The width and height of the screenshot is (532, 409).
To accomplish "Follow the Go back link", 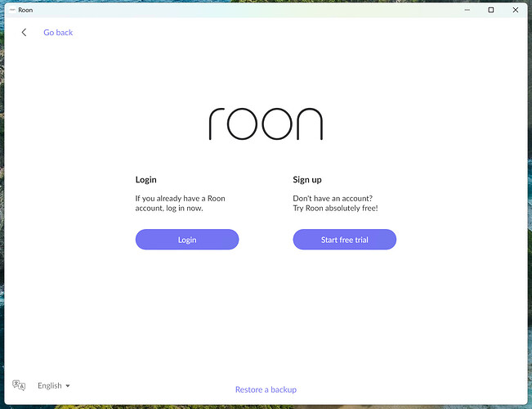I will tap(58, 32).
